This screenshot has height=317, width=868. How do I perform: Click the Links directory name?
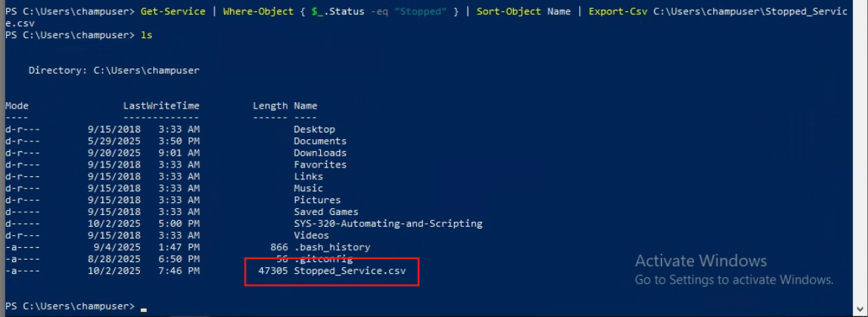point(308,176)
